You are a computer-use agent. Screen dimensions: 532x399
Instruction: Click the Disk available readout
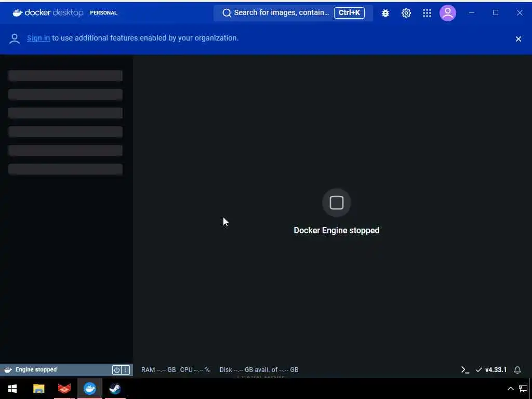pyautogui.click(x=259, y=370)
